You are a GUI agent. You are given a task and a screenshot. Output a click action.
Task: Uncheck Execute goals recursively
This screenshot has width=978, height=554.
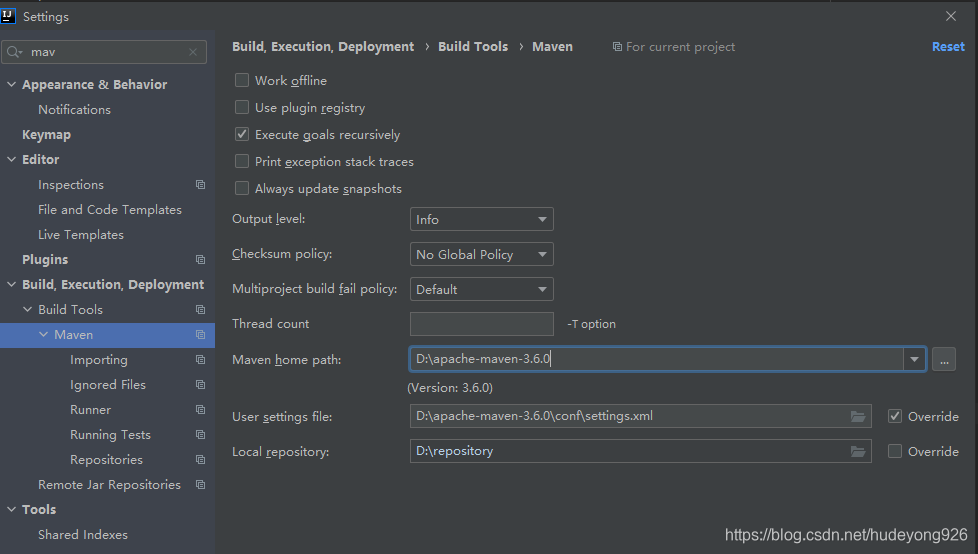point(241,134)
